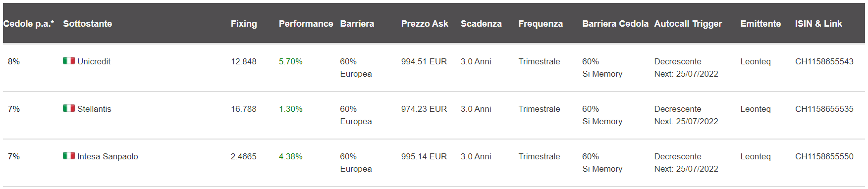The height and width of the screenshot is (189, 868).
Task: Open ISIN link CH1158655535
Action: [824, 109]
